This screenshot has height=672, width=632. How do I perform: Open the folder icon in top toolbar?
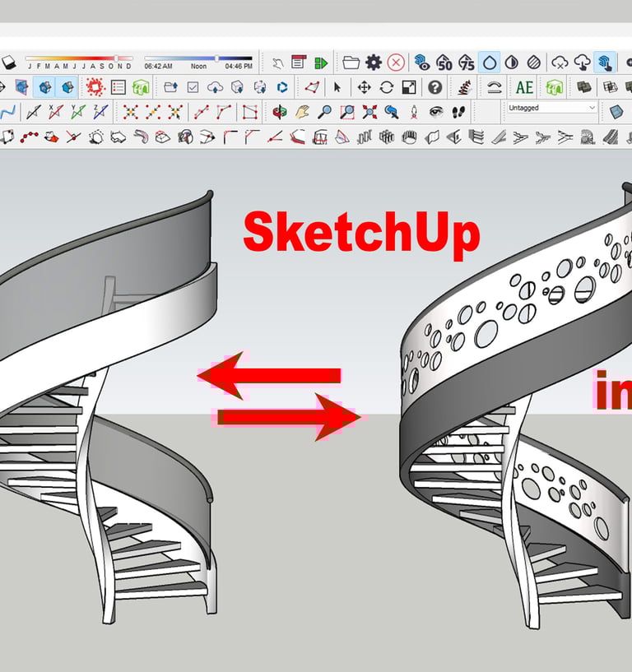tap(351, 63)
